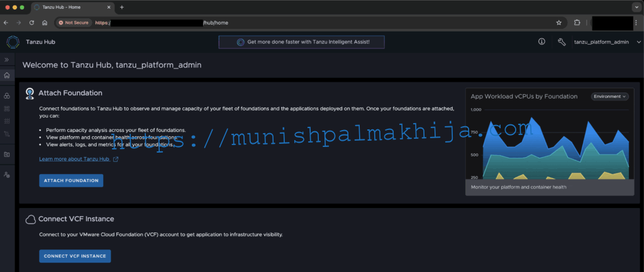
Task: Click the Attach Foundation pin icon
Action: pyautogui.click(x=30, y=94)
